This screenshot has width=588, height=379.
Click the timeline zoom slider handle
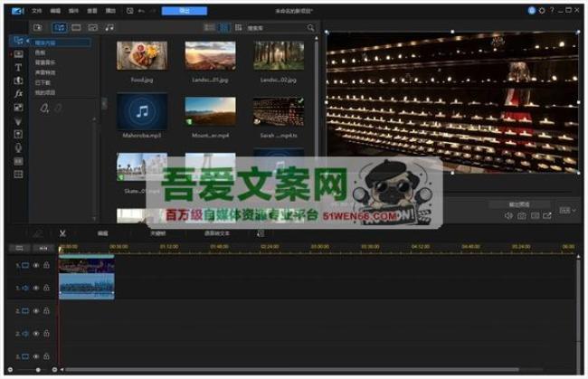38,370
